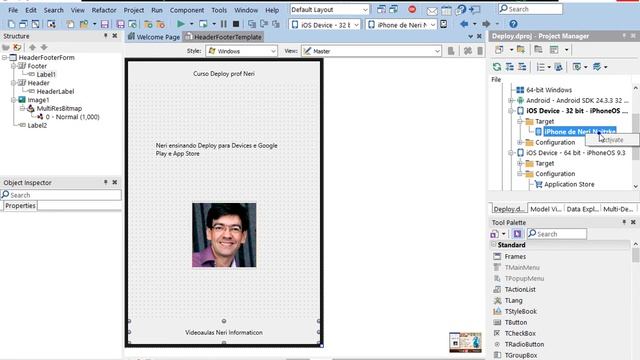640x360 pixels.
Task: Stop the program with the square button
Action: [x=236, y=24]
